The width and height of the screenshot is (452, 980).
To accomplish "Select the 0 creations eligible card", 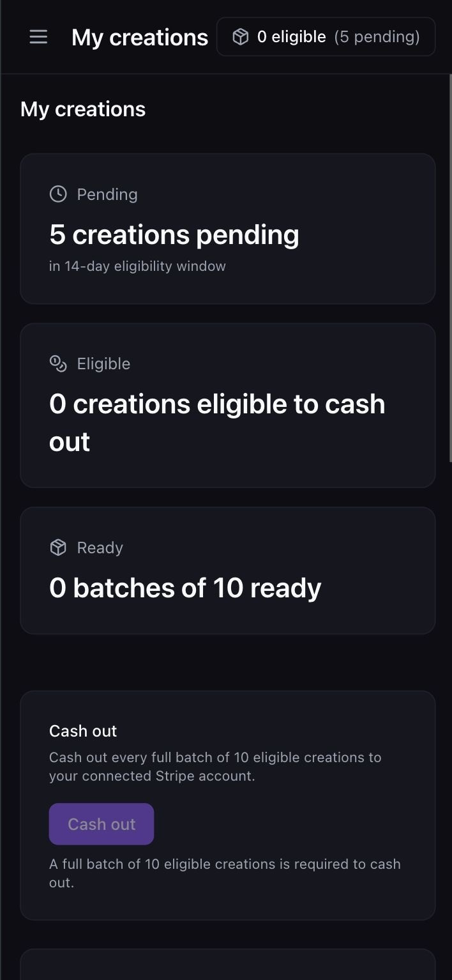I will [x=228, y=406].
